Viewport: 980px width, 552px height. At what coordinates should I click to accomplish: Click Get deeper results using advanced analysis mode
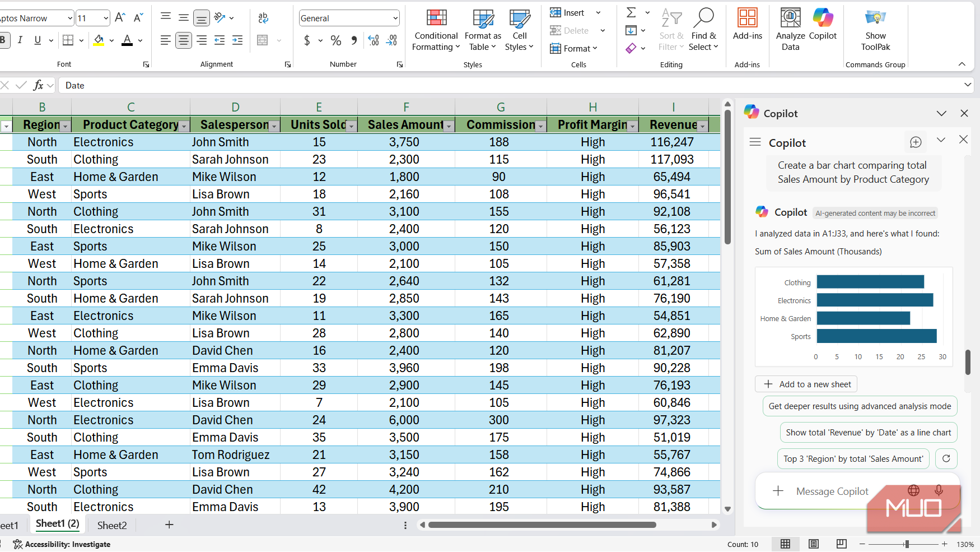(860, 406)
